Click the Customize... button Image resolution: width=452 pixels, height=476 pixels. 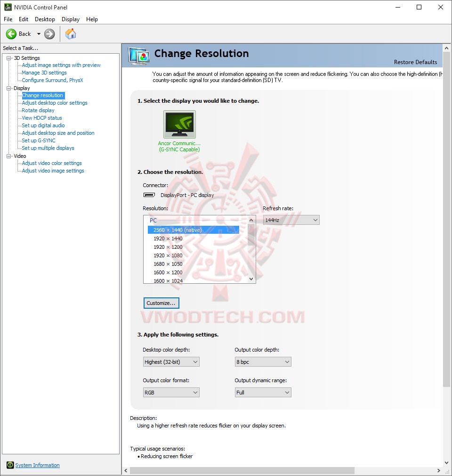(161, 303)
